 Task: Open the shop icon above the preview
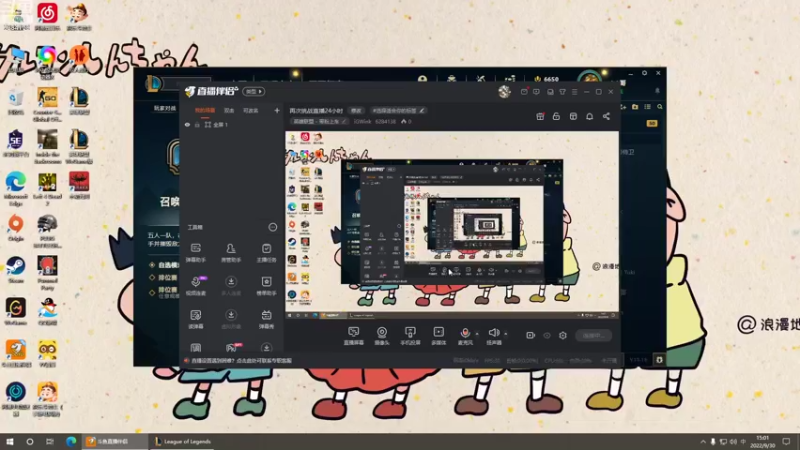[x=573, y=116]
